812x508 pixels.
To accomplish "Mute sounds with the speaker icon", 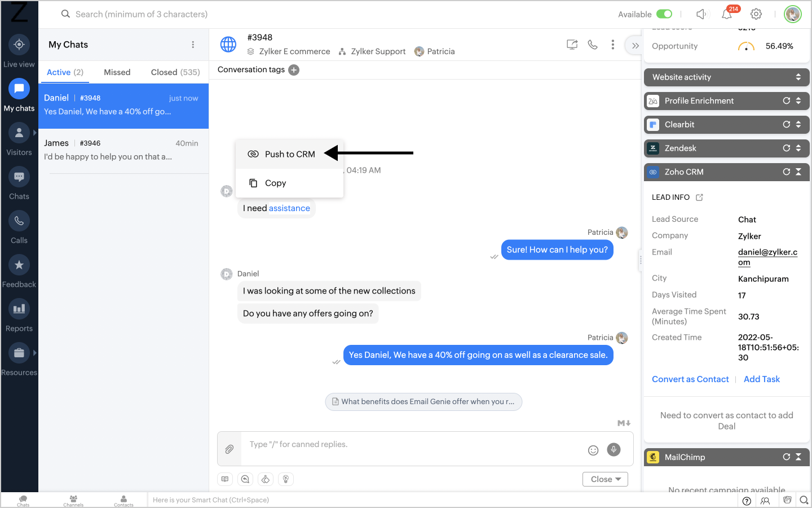I will [701, 14].
